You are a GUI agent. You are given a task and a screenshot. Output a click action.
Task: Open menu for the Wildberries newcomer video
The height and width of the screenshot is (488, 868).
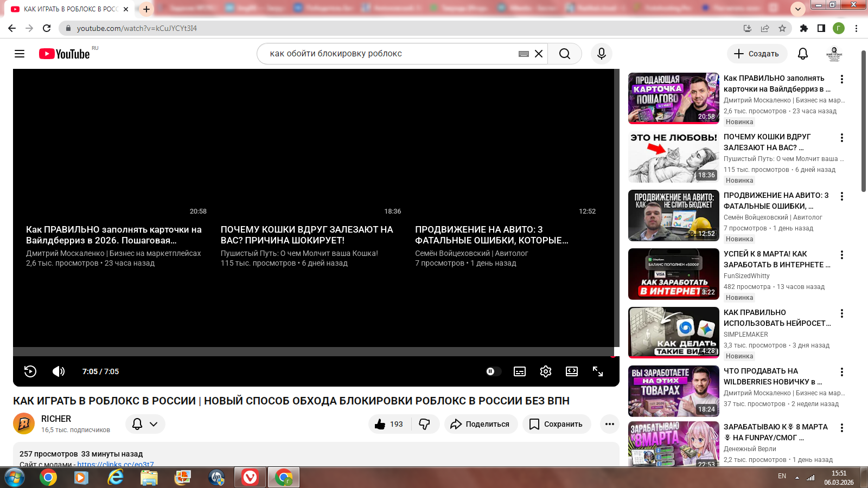tap(842, 372)
